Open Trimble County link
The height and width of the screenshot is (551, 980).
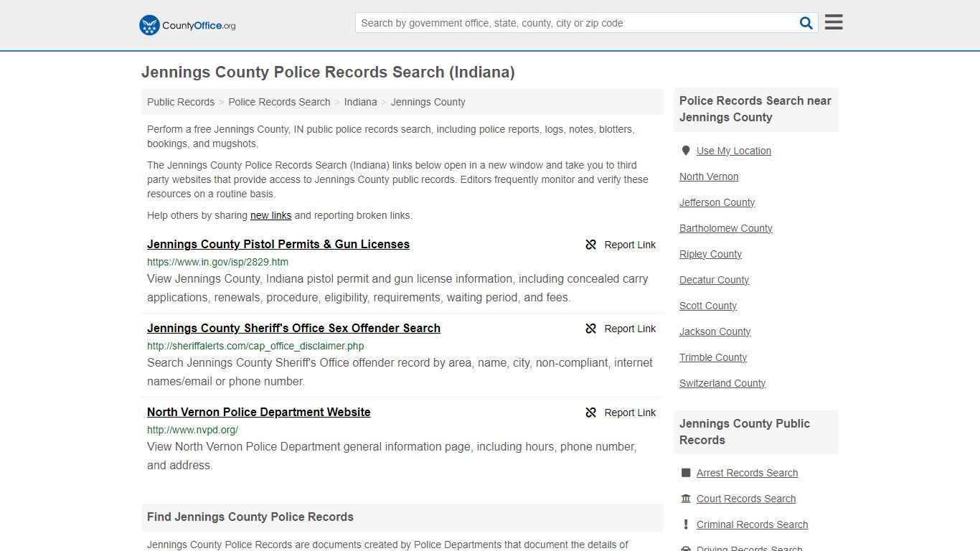tap(713, 357)
